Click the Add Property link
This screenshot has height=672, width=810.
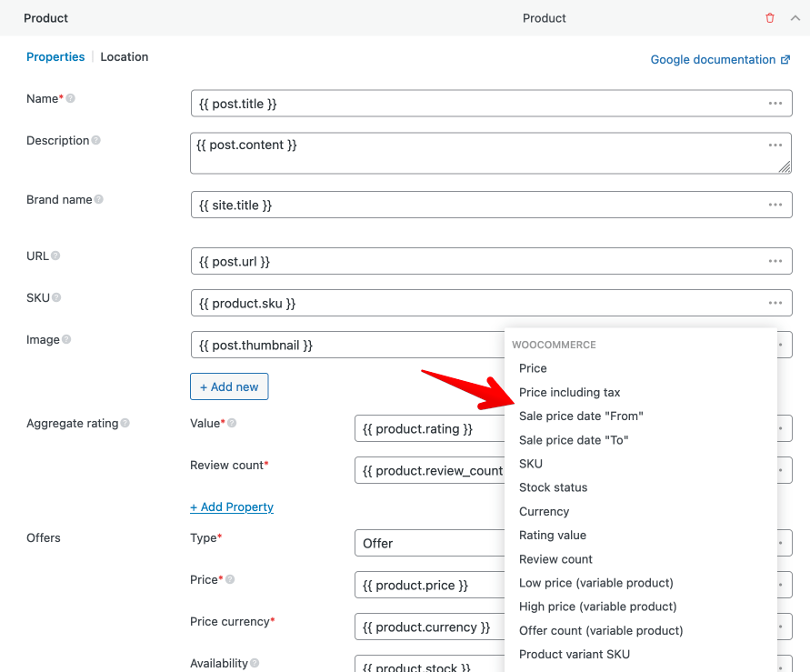click(232, 507)
